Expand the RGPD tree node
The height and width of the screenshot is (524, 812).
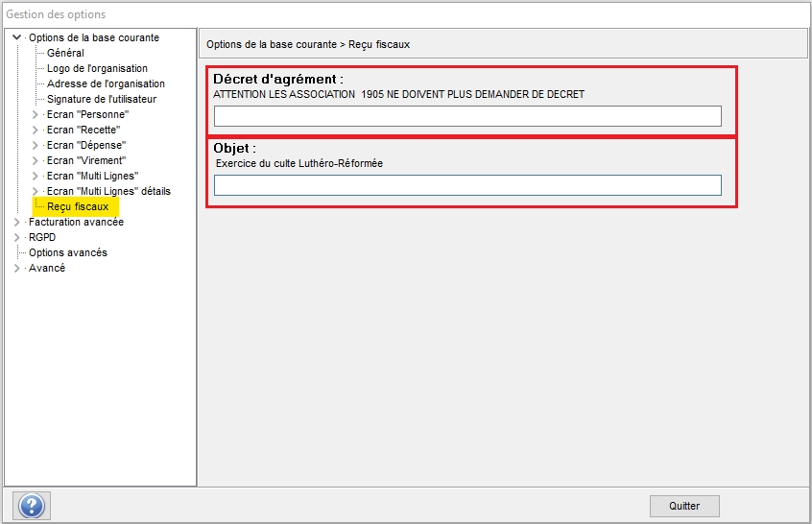[16, 238]
